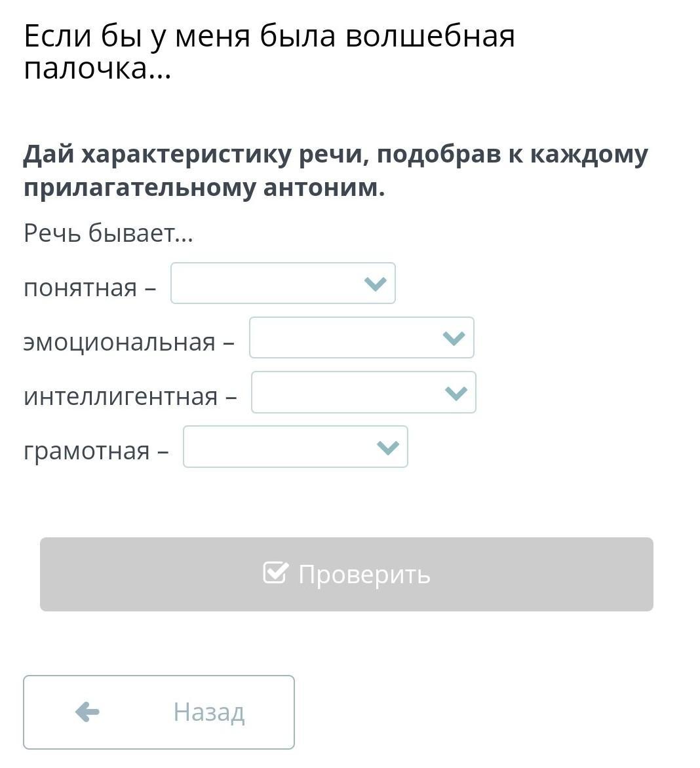This screenshot has height=768, width=700.
Task: Click the checkmark icon on "Проверить"
Action: pos(275,573)
